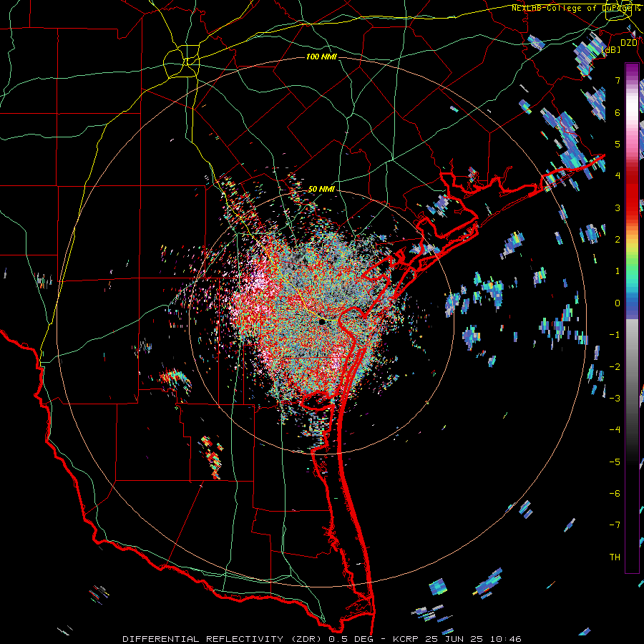Click the "7" value on the color scale
The height and width of the screenshot is (644, 644).
point(618,80)
